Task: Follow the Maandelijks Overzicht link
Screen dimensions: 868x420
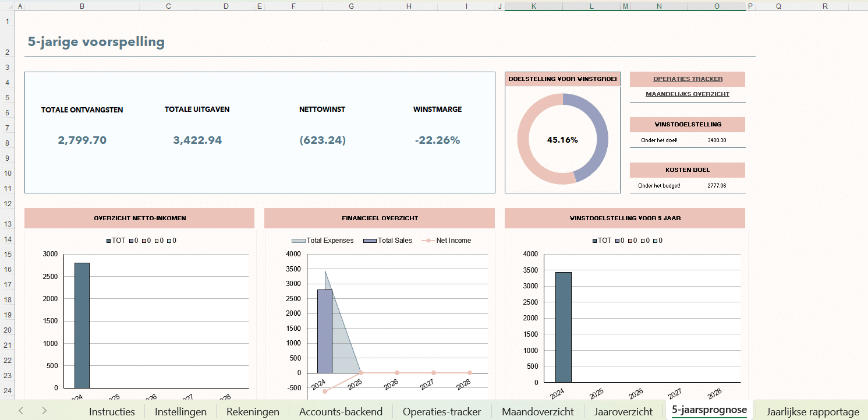Action: [688, 94]
